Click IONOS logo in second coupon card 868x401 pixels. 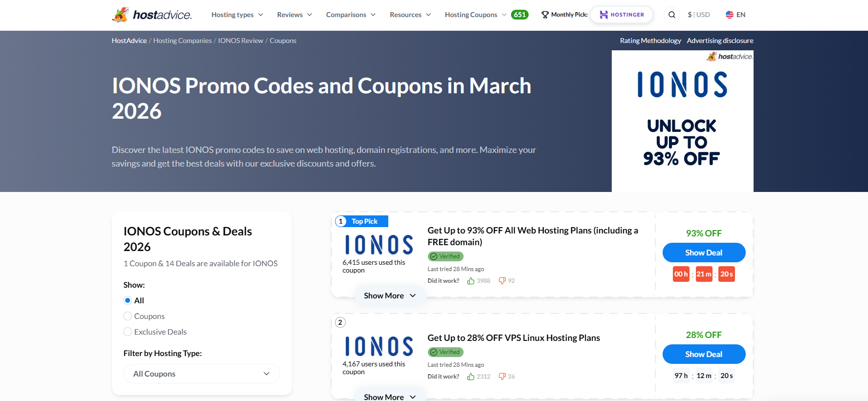click(379, 346)
